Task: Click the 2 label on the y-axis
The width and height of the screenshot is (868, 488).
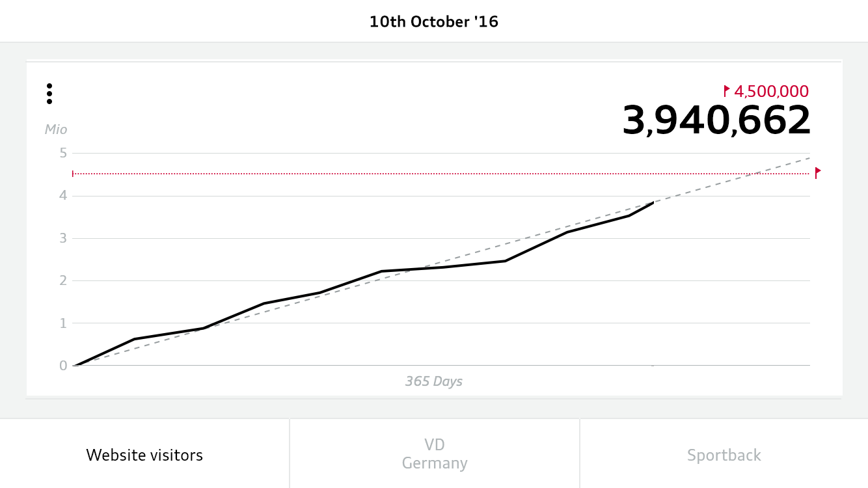Action: point(63,280)
